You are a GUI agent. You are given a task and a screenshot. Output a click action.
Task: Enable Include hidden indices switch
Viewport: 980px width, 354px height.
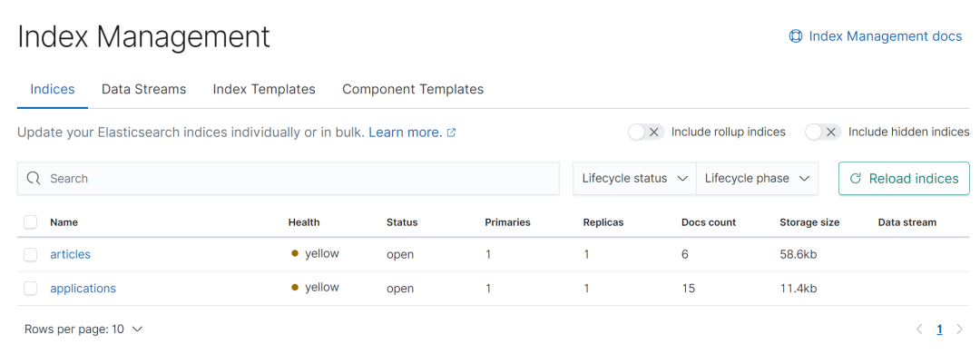coord(822,132)
